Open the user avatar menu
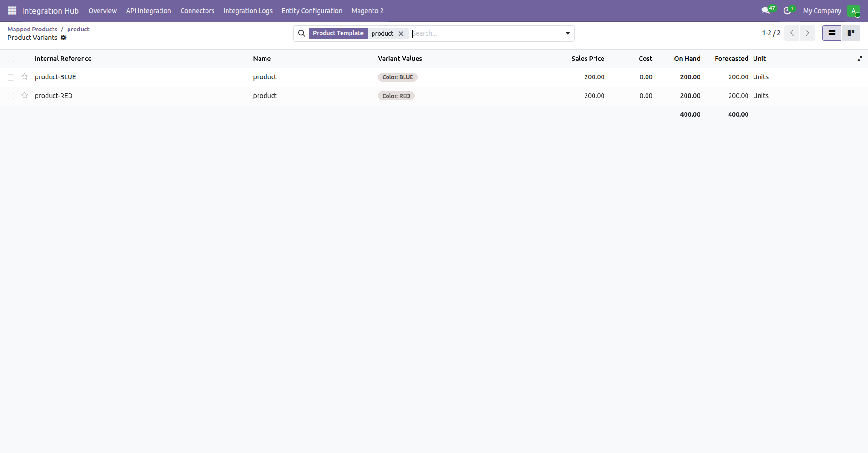This screenshot has height=453, width=868. point(853,11)
